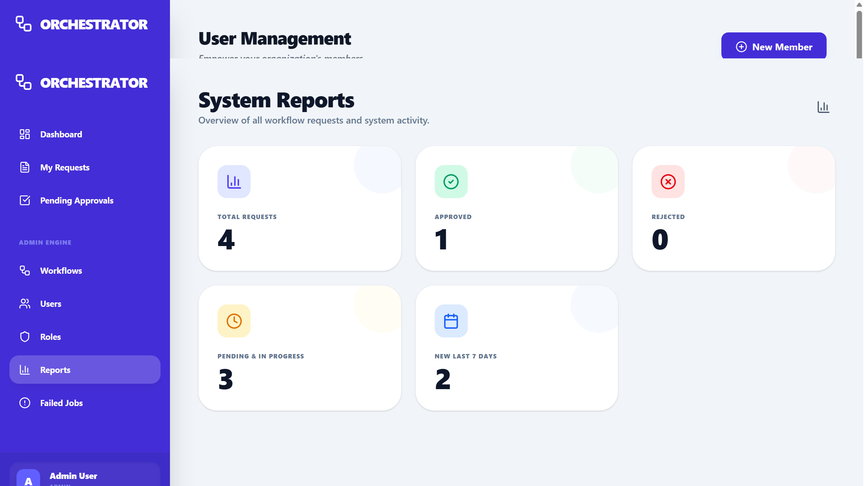The height and width of the screenshot is (486, 868).
Task: Open the Admin User profile card
Action: [85, 477]
